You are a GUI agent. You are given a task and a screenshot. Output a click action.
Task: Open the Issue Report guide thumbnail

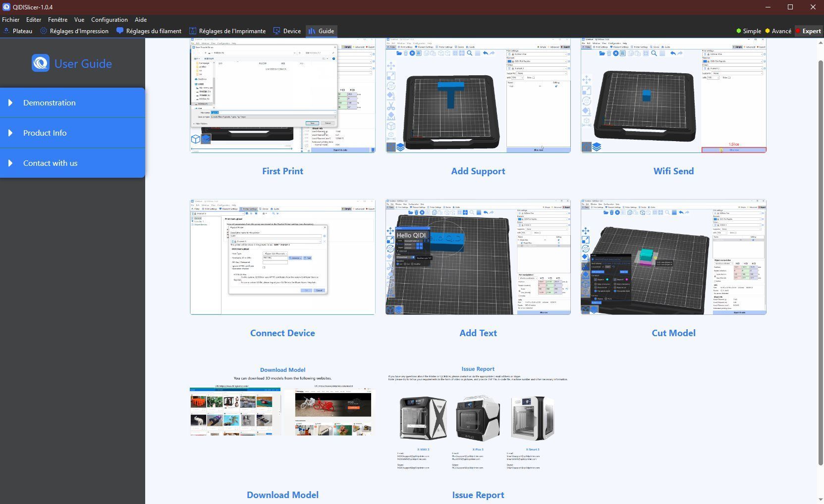pyautogui.click(x=478, y=418)
